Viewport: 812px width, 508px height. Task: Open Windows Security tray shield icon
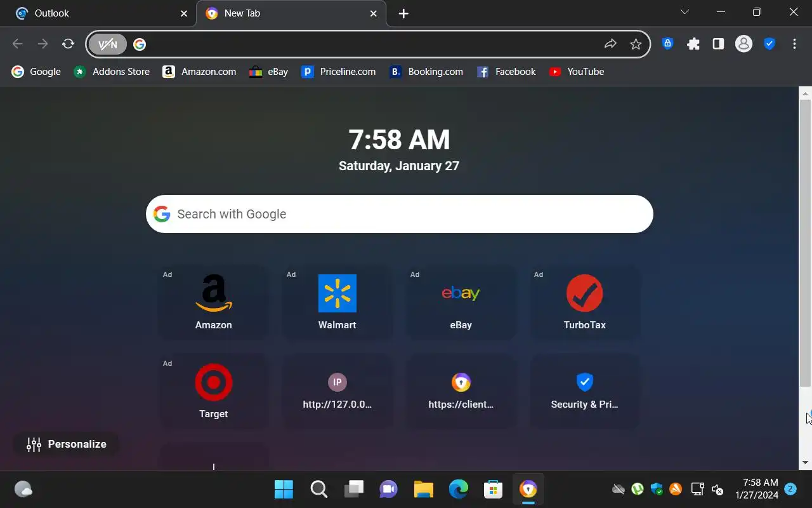657,489
